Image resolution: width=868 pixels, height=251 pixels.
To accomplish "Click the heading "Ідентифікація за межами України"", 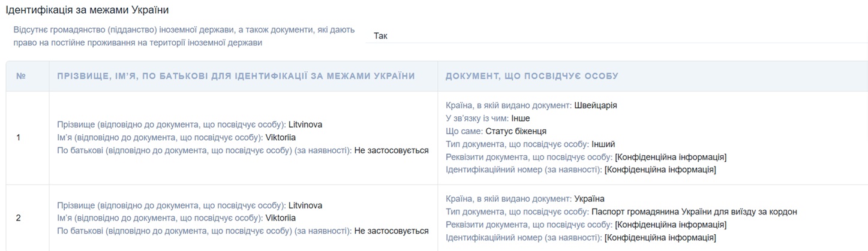I will (x=88, y=10).
